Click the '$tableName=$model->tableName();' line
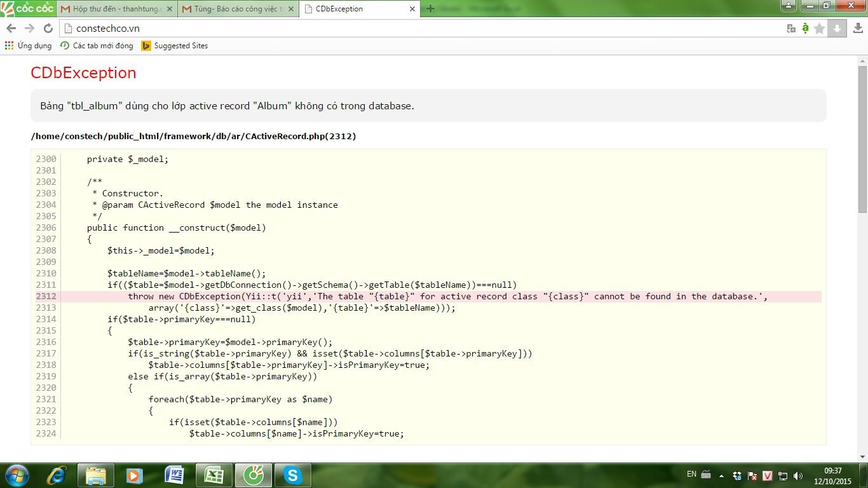Viewport: 868px width, 488px height. [187, 273]
